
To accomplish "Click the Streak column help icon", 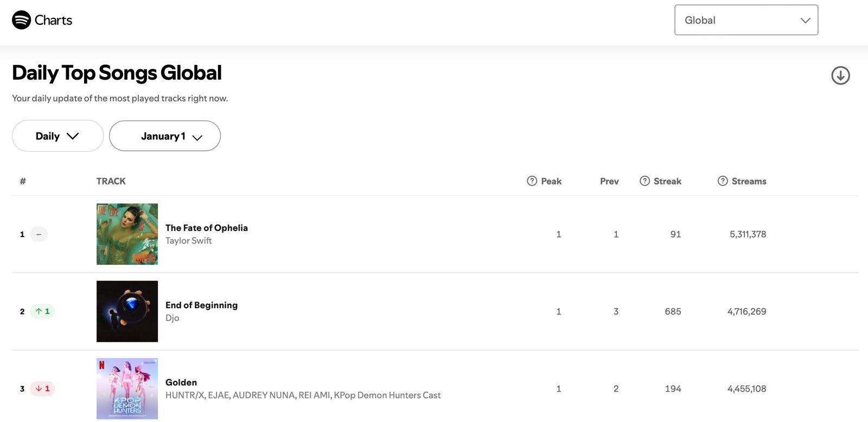I will tap(644, 181).
